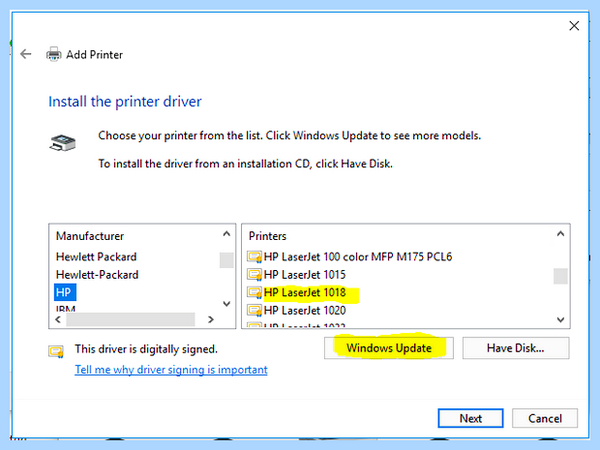Open 'Tell me why driver signing is important'
Screen dimensions: 600x450
point(171,370)
